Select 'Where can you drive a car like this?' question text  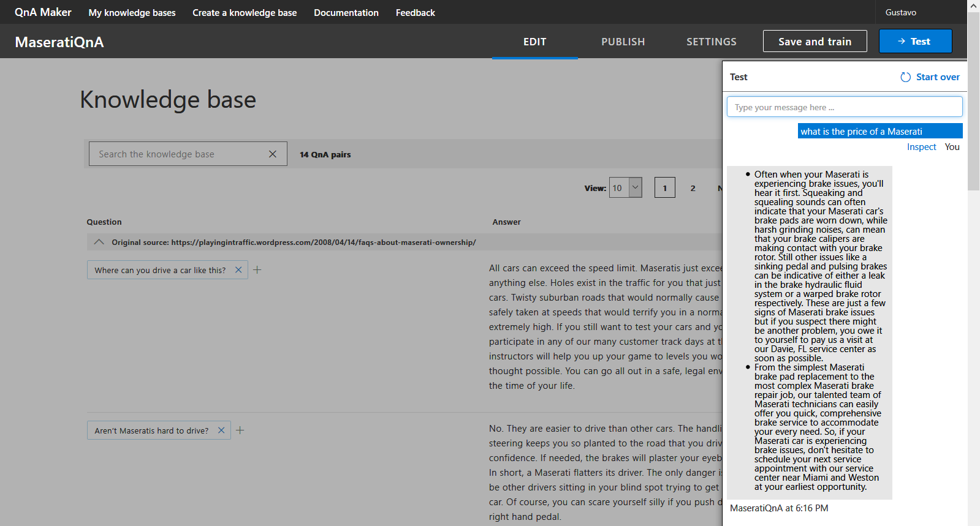pos(160,270)
